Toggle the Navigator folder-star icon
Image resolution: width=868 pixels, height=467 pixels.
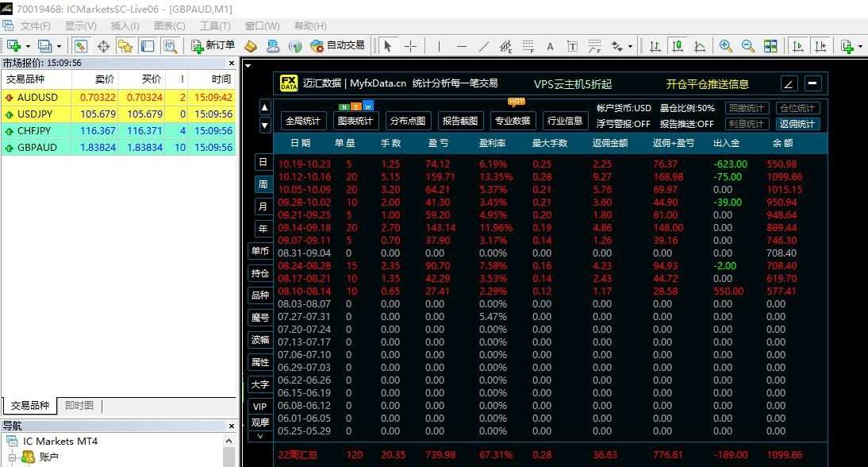[x=125, y=46]
